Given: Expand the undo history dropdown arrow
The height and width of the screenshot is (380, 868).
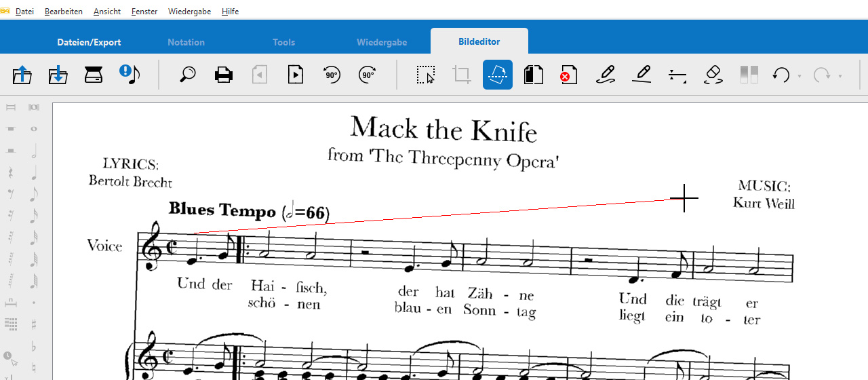Looking at the screenshot, I should (x=800, y=76).
